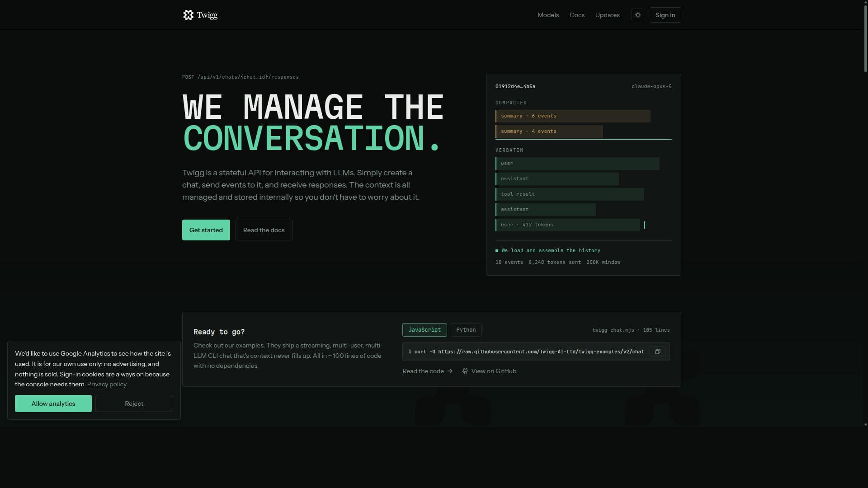Copy the curl command with copy icon

[658, 352]
